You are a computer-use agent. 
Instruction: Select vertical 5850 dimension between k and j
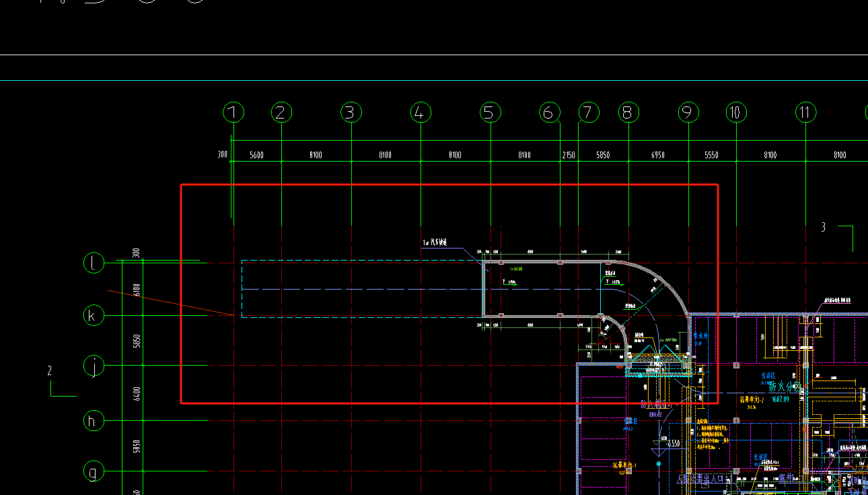coord(137,341)
